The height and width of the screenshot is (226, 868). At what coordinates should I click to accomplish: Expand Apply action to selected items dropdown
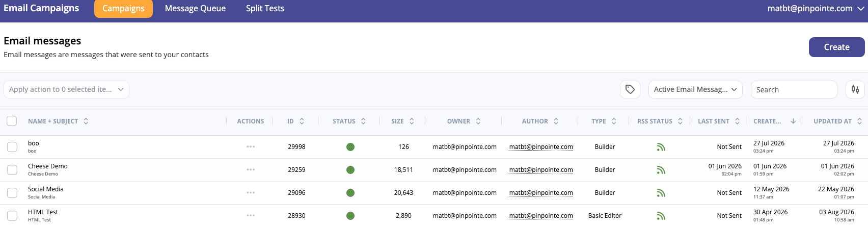(x=66, y=89)
